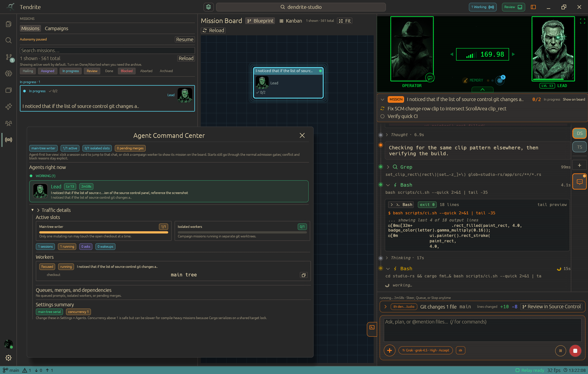The width and height of the screenshot is (588, 374).
Task: Open the team people sidebar icon
Action: coord(9,123)
